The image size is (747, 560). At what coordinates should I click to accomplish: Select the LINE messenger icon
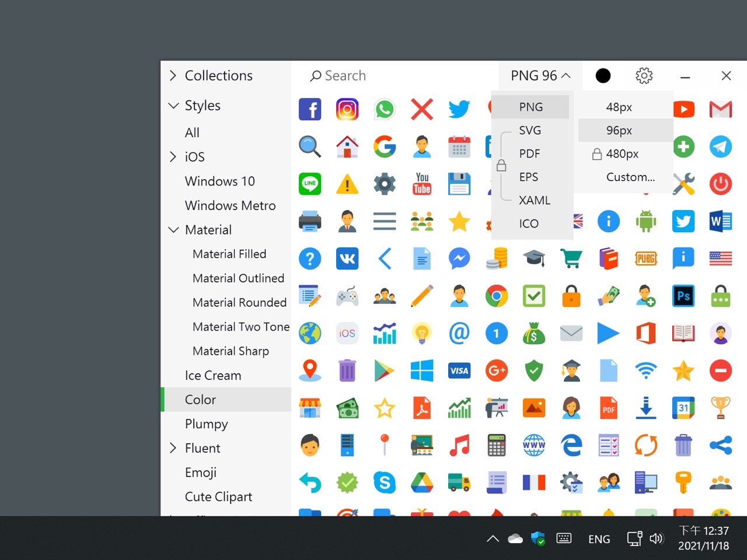[x=310, y=184]
